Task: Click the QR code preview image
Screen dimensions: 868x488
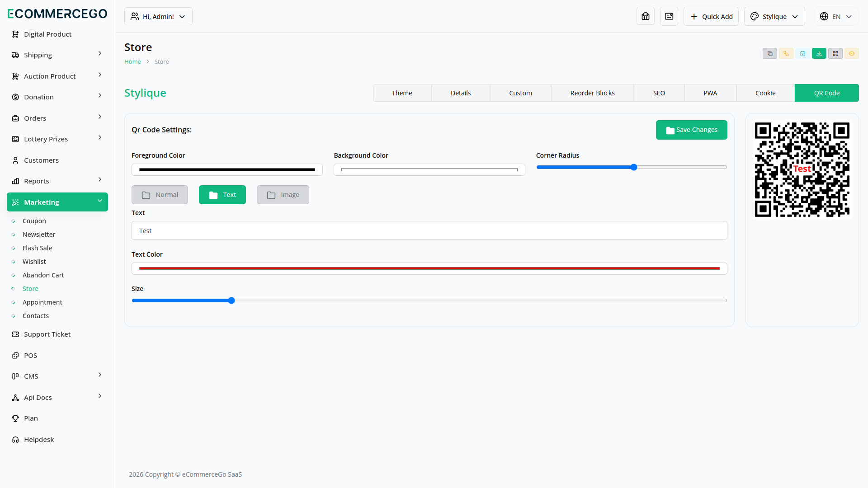Action: 802,169
